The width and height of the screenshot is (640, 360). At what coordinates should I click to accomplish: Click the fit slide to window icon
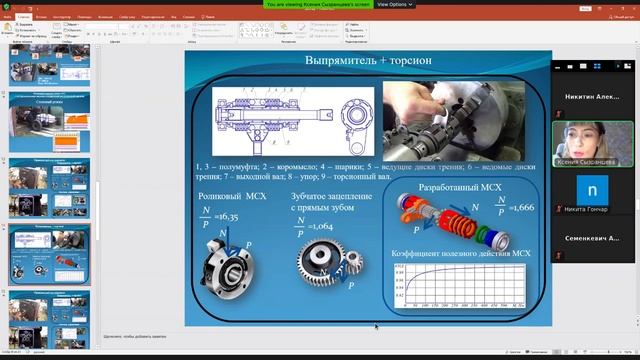coord(636,352)
